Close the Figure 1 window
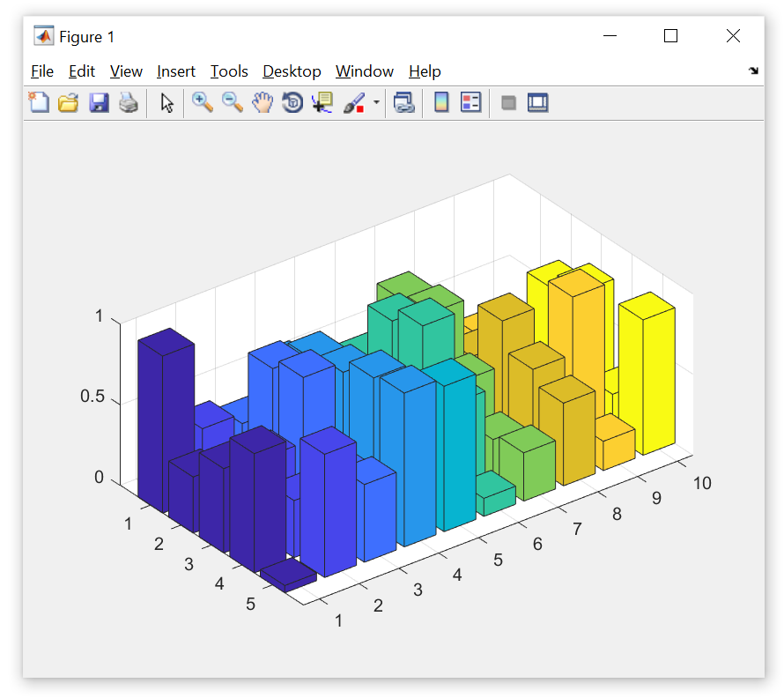The image size is (784, 698). click(x=733, y=36)
